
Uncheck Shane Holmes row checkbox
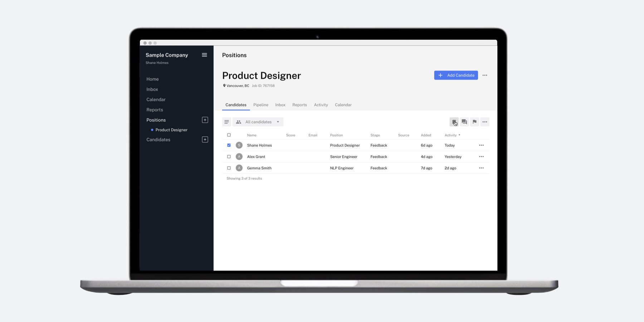pyautogui.click(x=229, y=145)
